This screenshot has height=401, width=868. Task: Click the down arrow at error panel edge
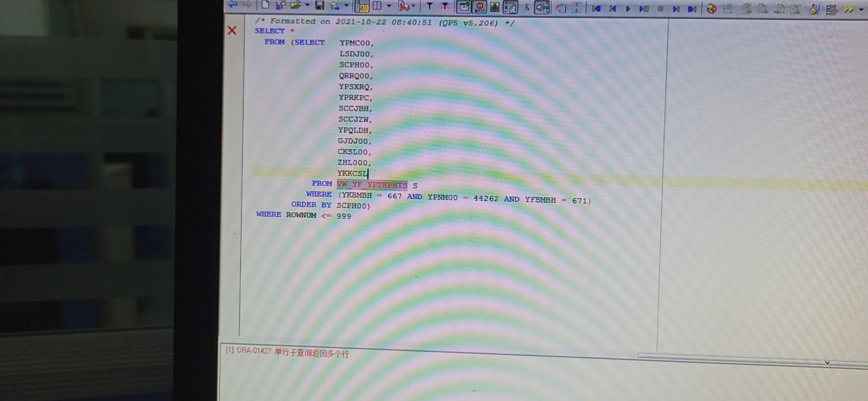[827, 363]
